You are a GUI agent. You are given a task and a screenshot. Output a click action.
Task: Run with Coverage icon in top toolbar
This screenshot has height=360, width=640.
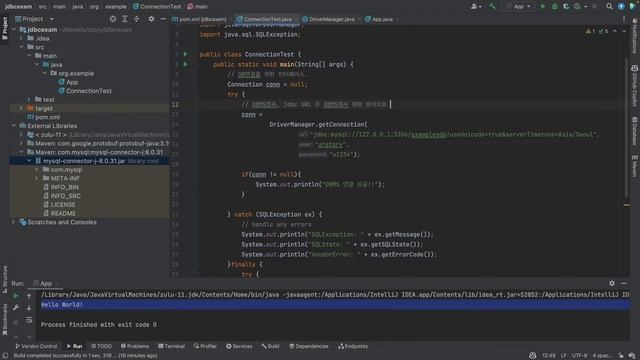(x=566, y=7)
